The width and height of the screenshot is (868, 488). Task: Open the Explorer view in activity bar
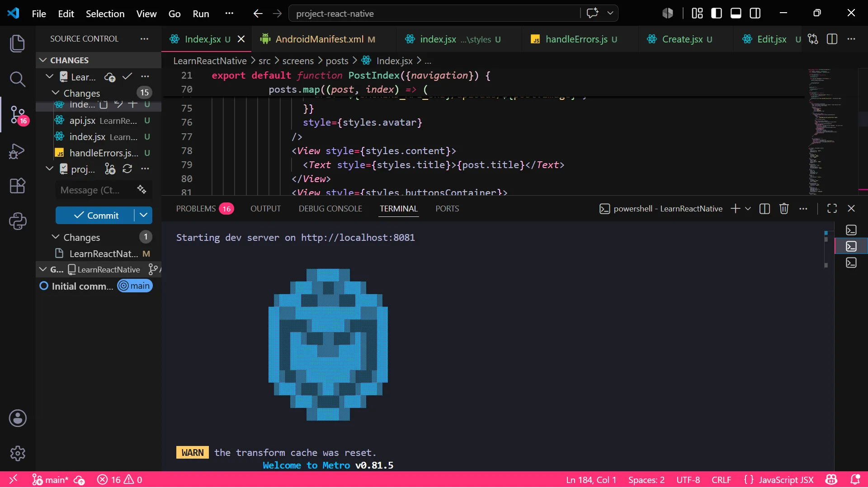point(17,43)
